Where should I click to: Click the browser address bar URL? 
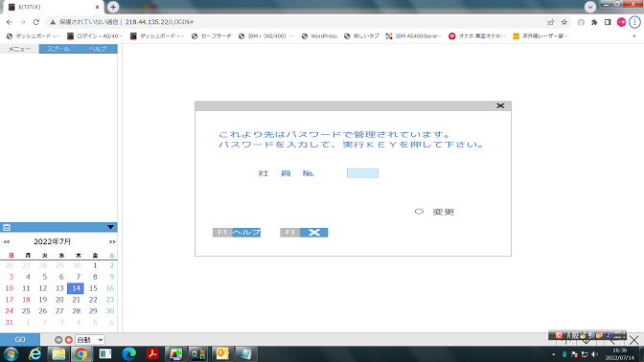pos(159,22)
